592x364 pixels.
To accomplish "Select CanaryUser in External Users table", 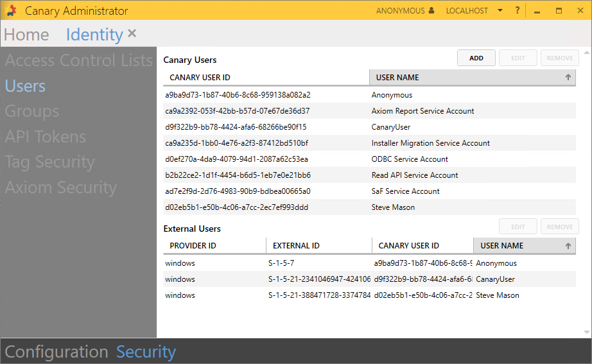I will pos(495,279).
